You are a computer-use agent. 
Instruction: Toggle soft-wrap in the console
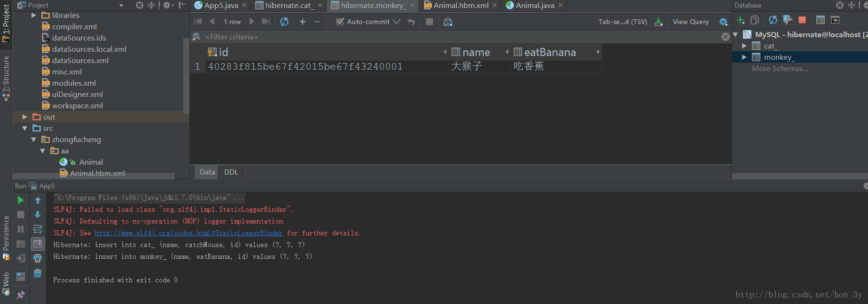click(x=38, y=229)
